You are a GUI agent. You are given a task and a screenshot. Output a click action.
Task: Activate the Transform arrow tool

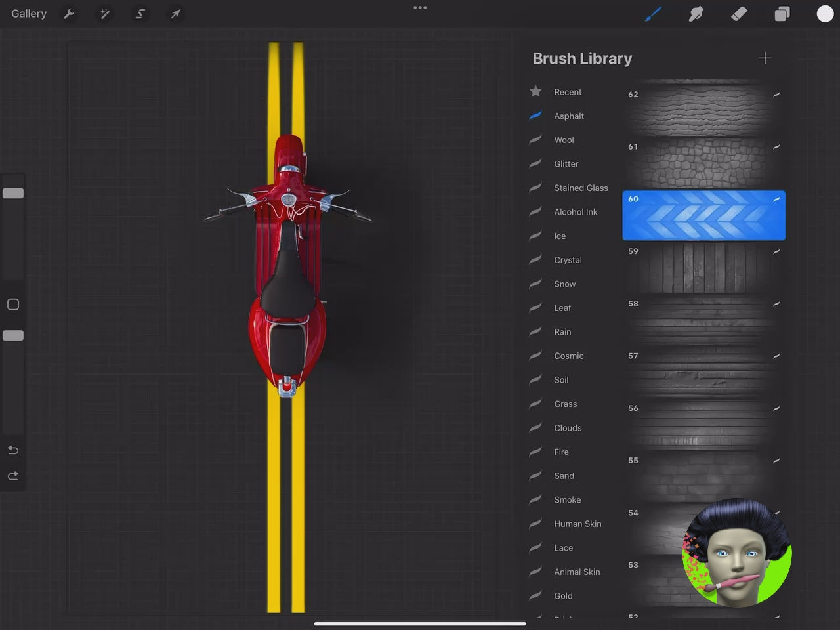(x=175, y=14)
